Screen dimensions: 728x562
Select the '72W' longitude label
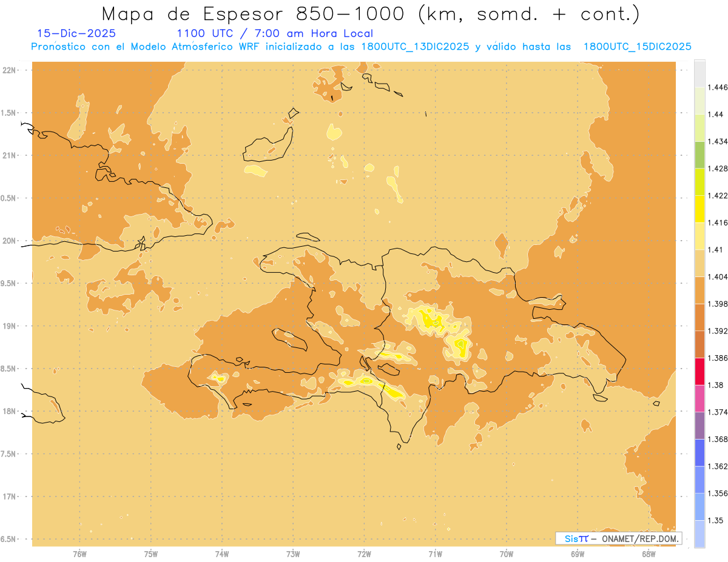(x=364, y=554)
